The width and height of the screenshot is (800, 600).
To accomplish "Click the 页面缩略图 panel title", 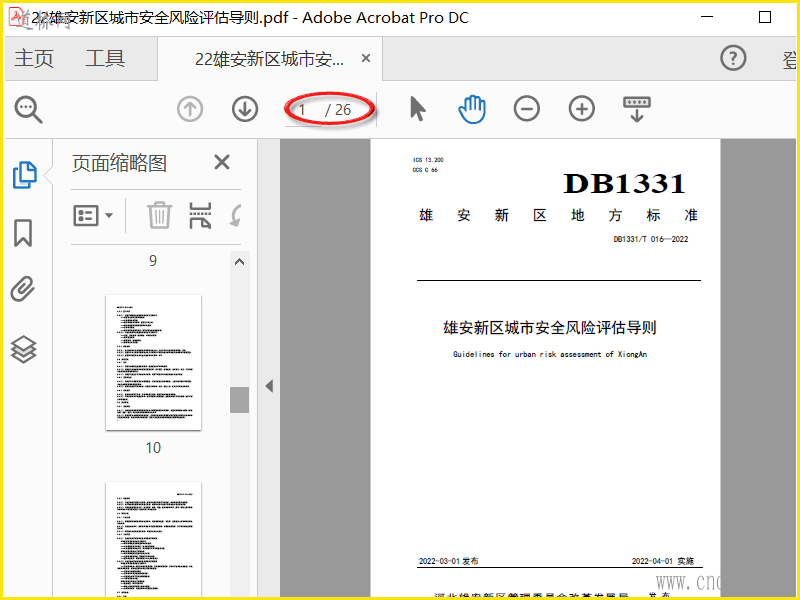I will [x=119, y=163].
